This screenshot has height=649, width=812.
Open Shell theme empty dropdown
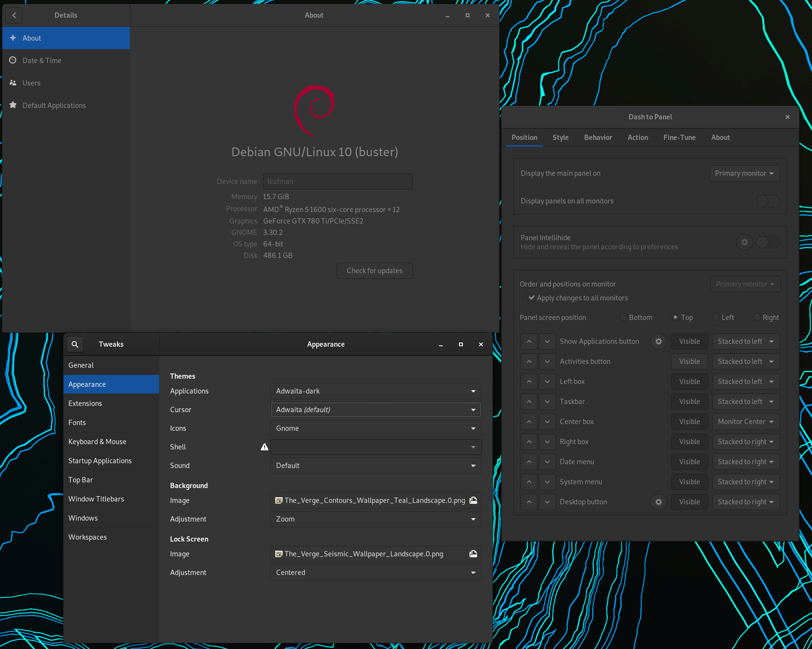pos(376,447)
